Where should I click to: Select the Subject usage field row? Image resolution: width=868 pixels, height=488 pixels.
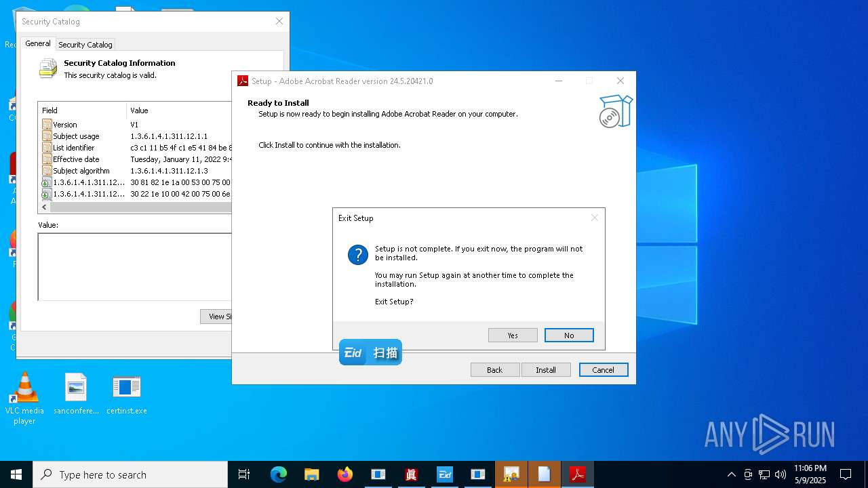136,136
